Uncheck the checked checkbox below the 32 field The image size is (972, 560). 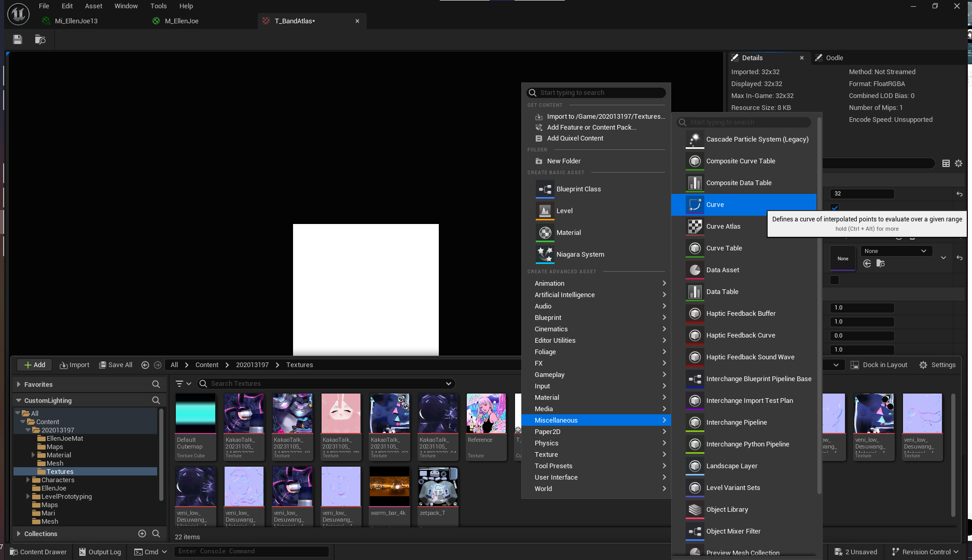pos(835,207)
